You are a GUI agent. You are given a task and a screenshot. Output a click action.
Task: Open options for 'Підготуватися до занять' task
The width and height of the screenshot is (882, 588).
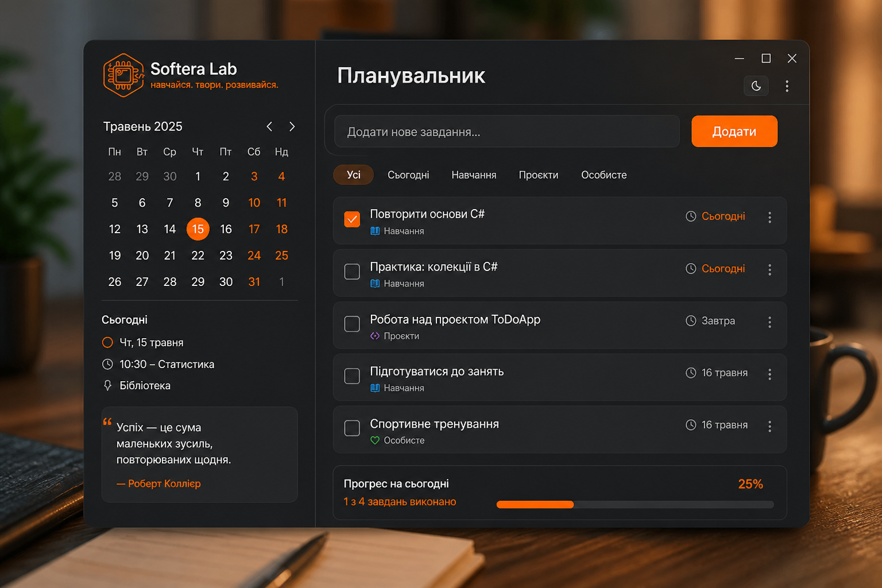click(x=769, y=374)
